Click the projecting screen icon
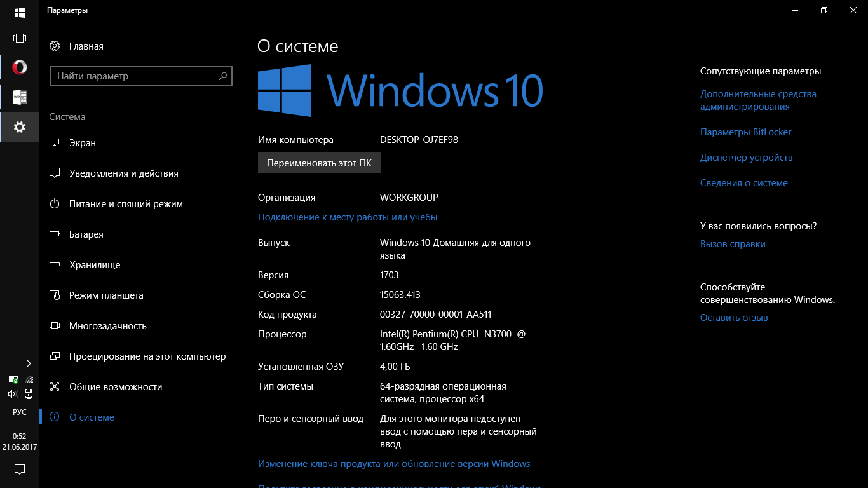The image size is (868, 488). (55, 356)
